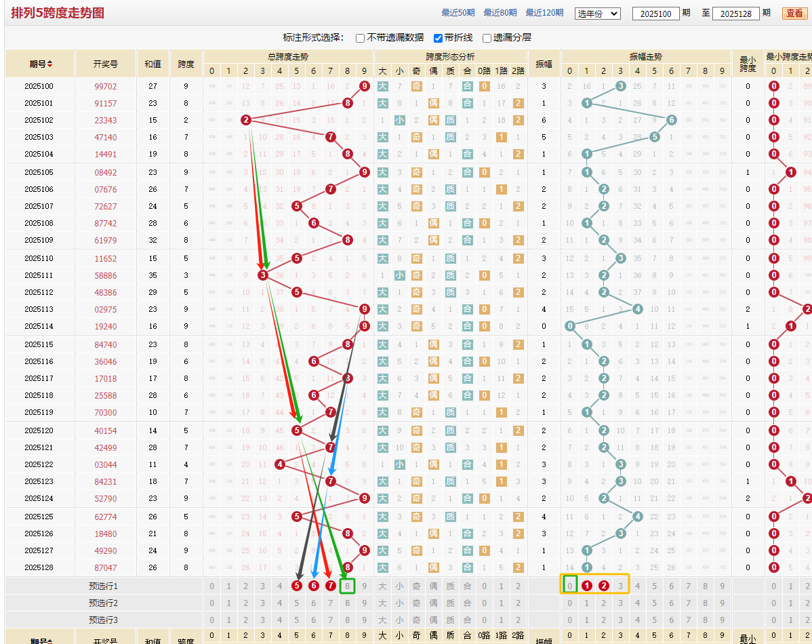
Task: Deselect red ball 5 in 预选行1 总跨度
Action: click(x=297, y=586)
